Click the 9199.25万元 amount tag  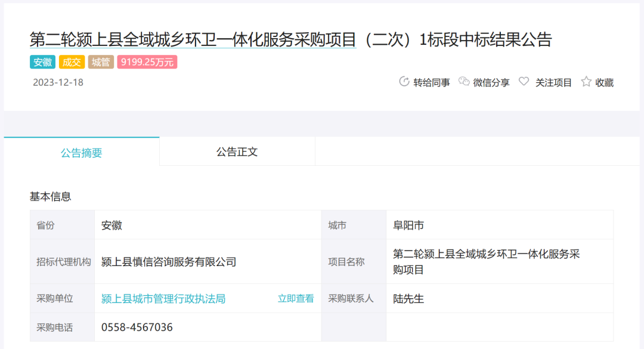pos(147,62)
